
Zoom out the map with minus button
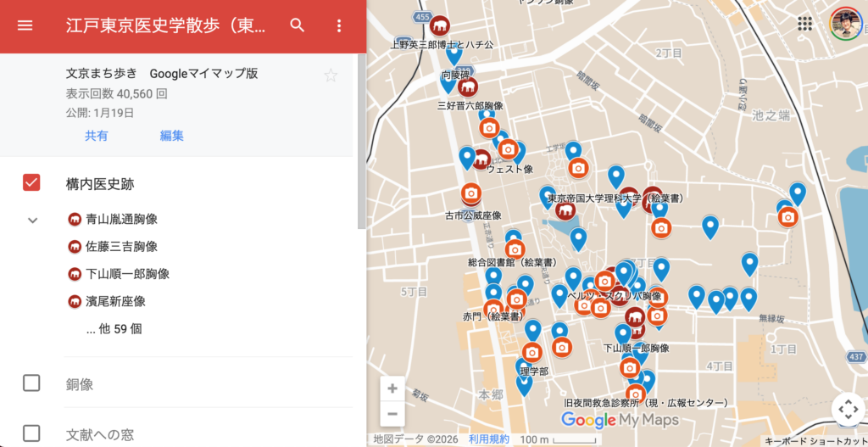click(x=392, y=414)
